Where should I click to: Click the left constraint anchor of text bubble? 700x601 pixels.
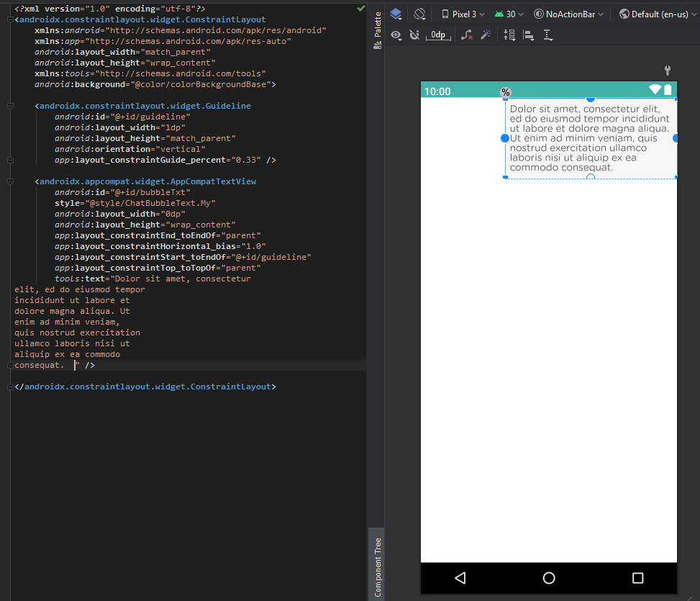pyautogui.click(x=505, y=138)
